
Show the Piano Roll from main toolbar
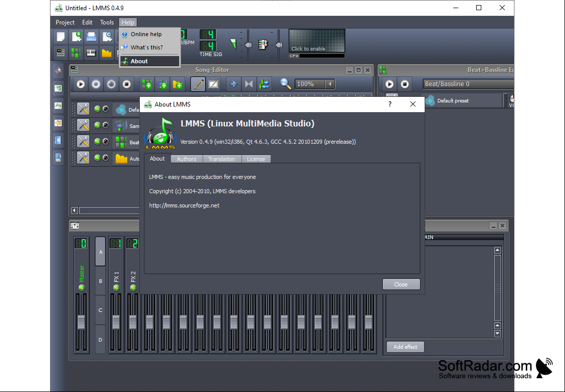click(91, 53)
